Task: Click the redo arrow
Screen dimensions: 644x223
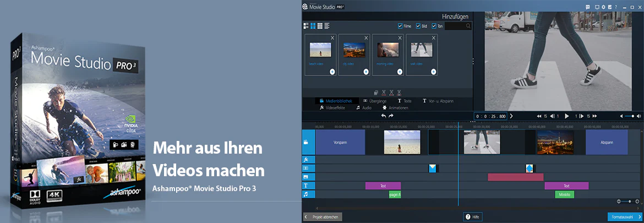Action: pyautogui.click(x=391, y=116)
